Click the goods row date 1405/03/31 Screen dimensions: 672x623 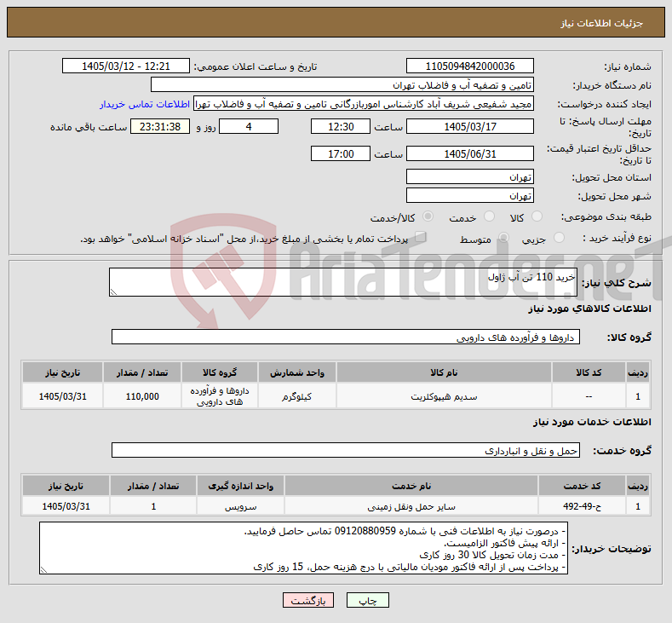tap(62, 396)
